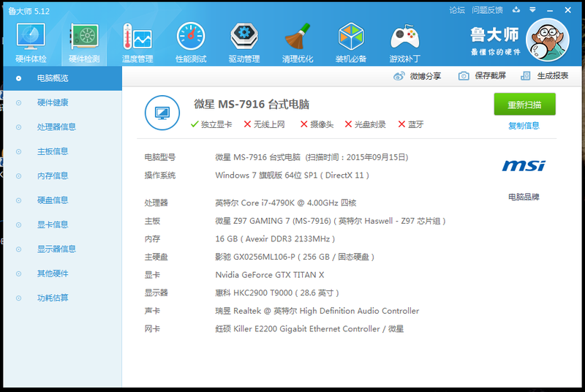
Task: Click the 光盘刻录 feature indicator
Action: (365, 124)
